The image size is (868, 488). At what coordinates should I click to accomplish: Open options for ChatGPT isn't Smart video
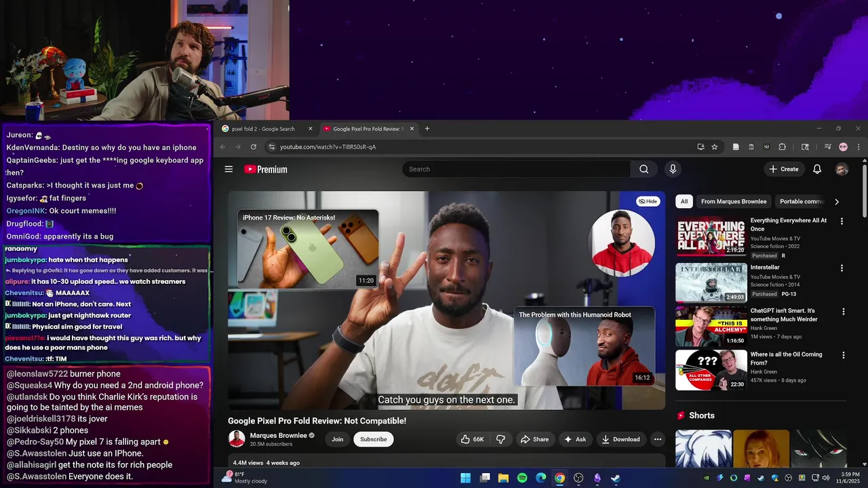coord(844,312)
